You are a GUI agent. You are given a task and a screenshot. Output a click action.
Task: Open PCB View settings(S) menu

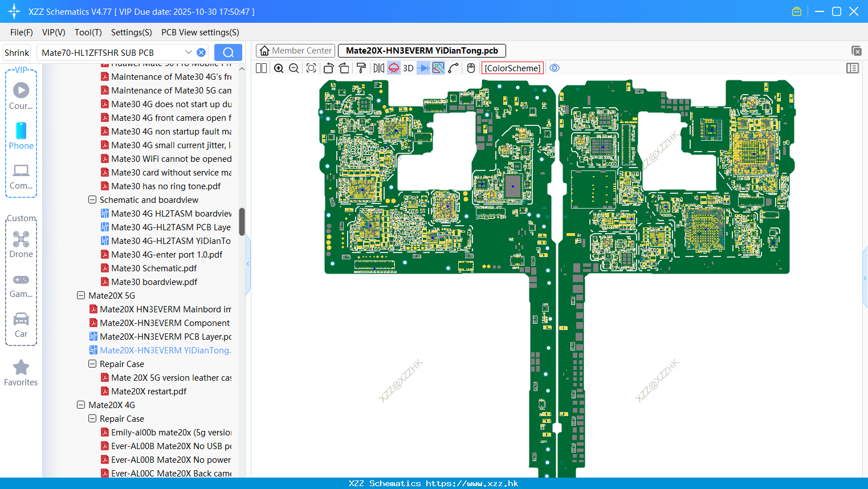click(x=200, y=32)
